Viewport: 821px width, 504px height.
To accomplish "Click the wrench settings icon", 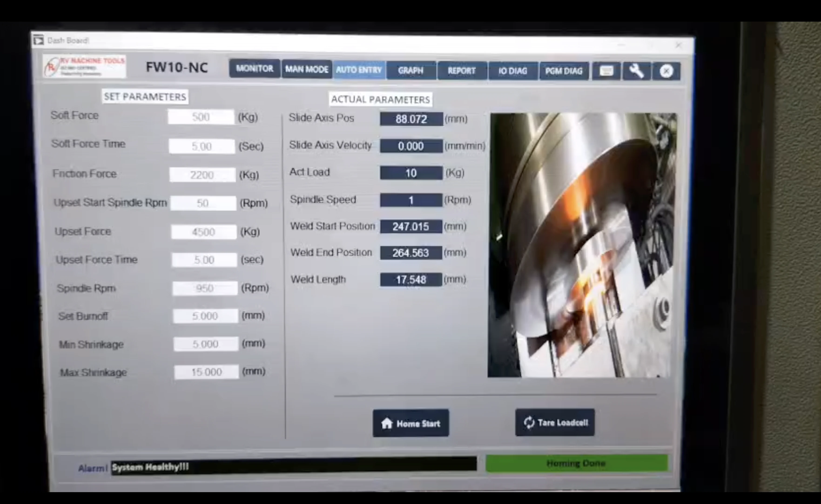I will (636, 71).
